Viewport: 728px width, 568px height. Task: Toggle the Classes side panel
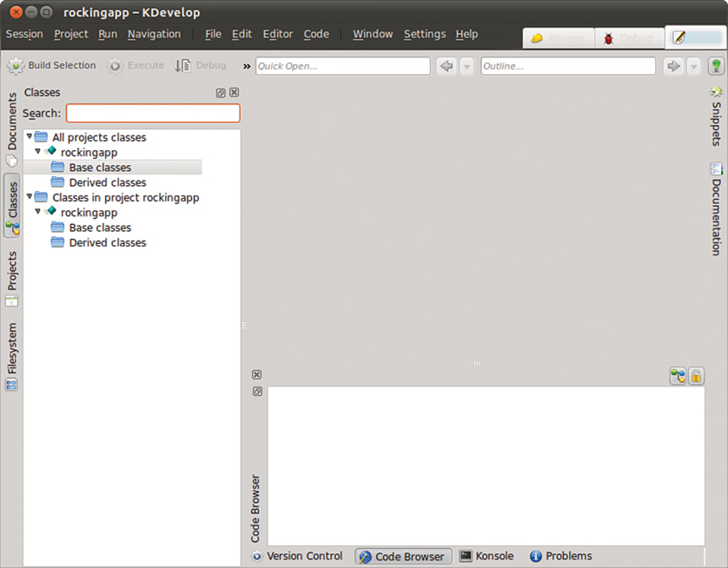point(12,206)
